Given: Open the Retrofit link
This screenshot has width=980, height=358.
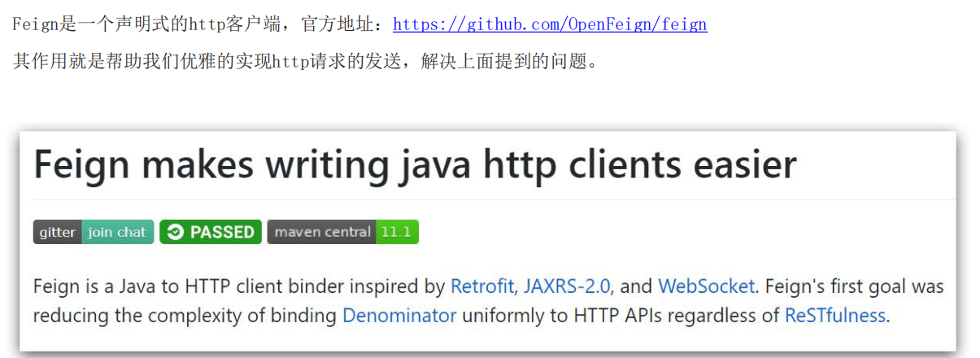Looking at the screenshot, I should coord(482,286).
